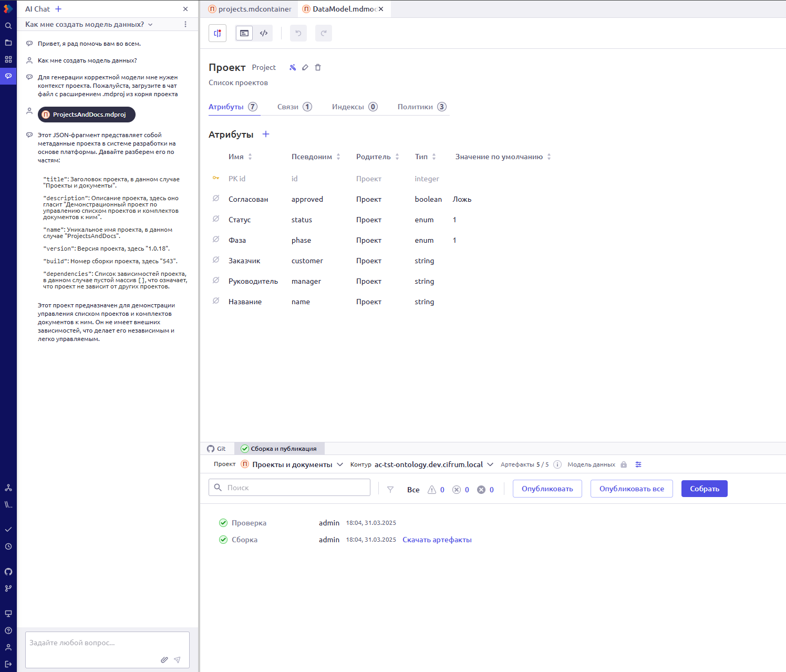Close the AI Chat panel
The width and height of the screenshot is (786, 672).
(185, 9)
